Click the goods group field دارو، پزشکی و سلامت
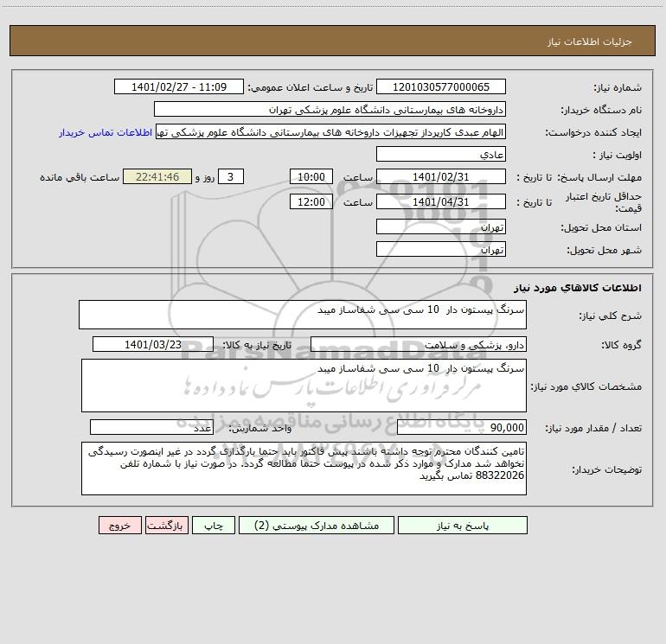 419,344
